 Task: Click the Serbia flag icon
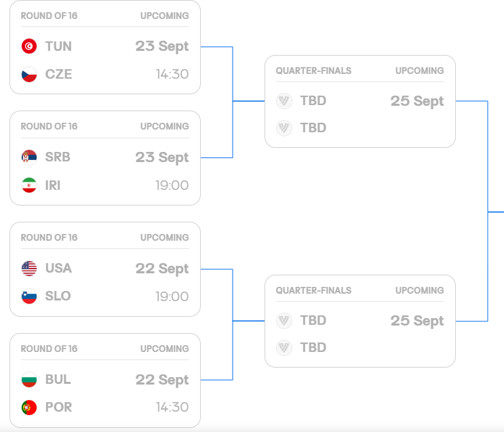point(29,157)
